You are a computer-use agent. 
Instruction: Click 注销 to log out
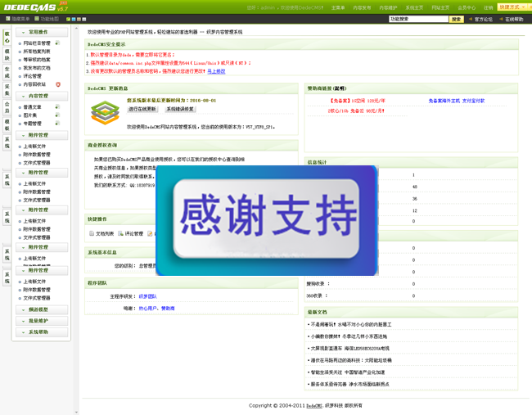click(489, 7)
